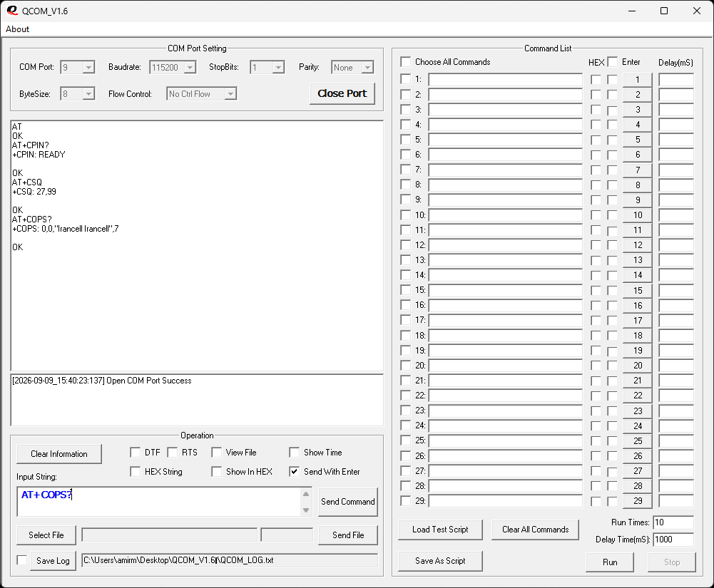The image size is (714, 588).
Task: Click Clear All Commands button
Action: click(x=535, y=530)
